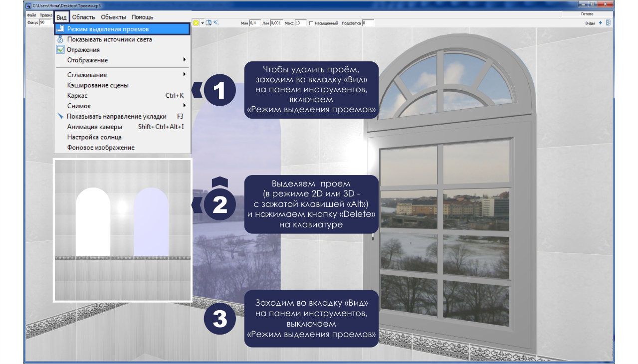Toggle Каркас wireframe mode

[x=77, y=95]
